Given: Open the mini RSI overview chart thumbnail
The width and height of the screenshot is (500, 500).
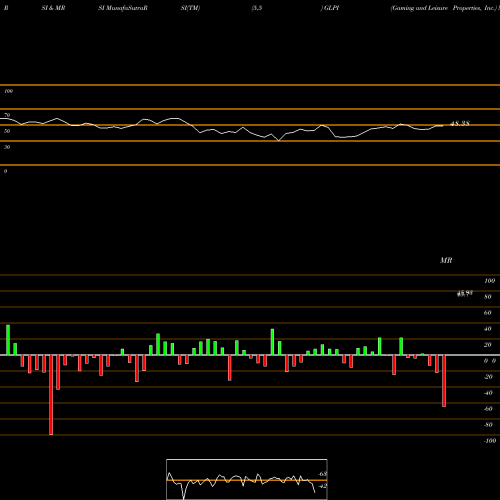Looking at the screenshot, I should click(x=247, y=479).
